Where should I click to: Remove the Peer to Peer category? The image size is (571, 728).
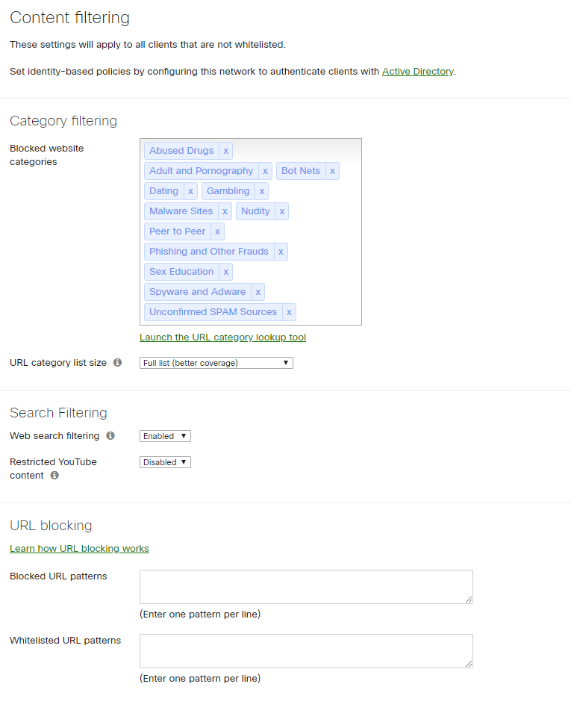click(216, 231)
